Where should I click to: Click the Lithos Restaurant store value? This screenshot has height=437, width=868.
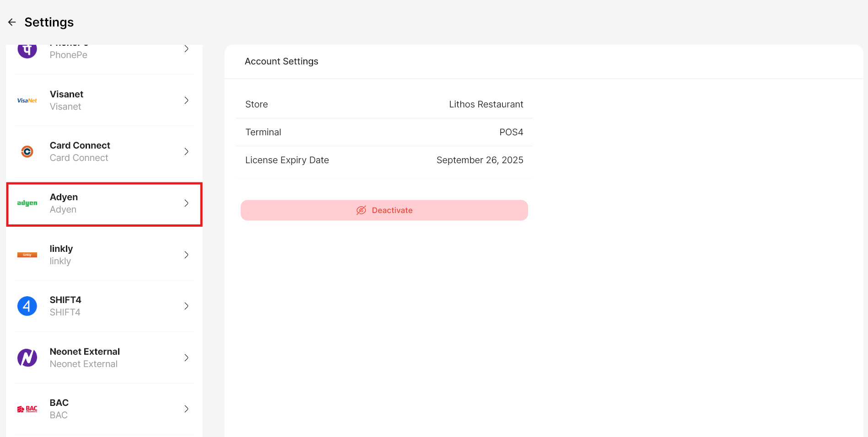486,104
